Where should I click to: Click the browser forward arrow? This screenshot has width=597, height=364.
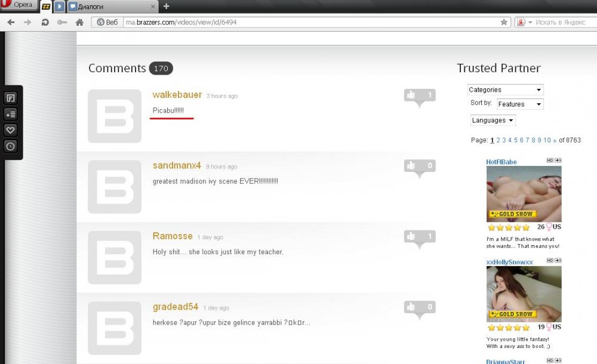(x=27, y=22)
